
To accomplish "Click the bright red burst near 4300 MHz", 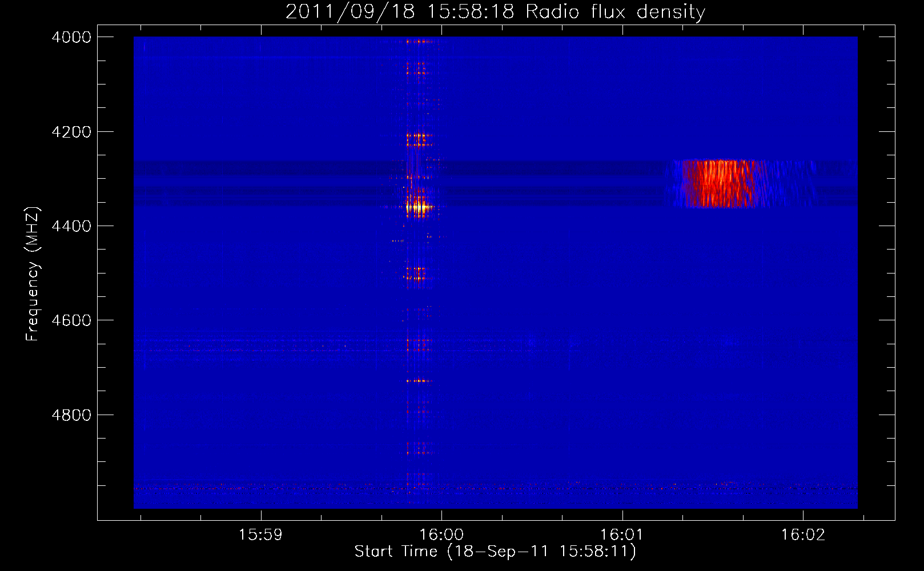I will coord(718,183).
